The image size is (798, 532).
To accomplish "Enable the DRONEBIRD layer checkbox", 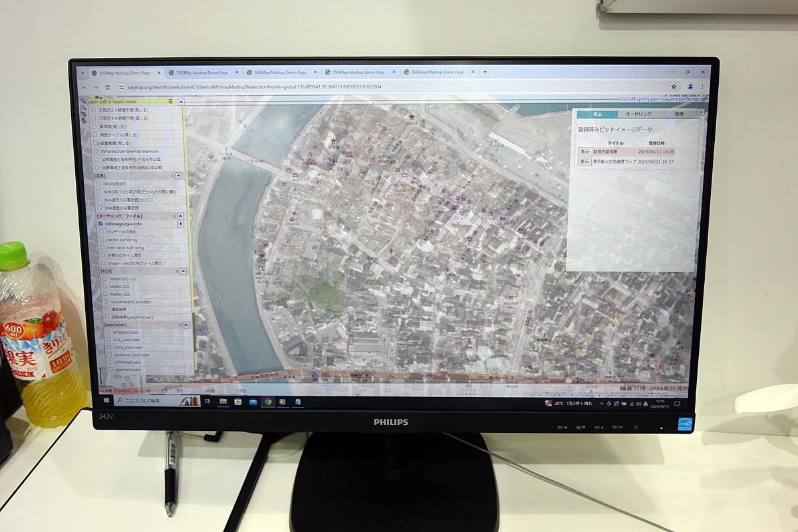I will (98, 184).
